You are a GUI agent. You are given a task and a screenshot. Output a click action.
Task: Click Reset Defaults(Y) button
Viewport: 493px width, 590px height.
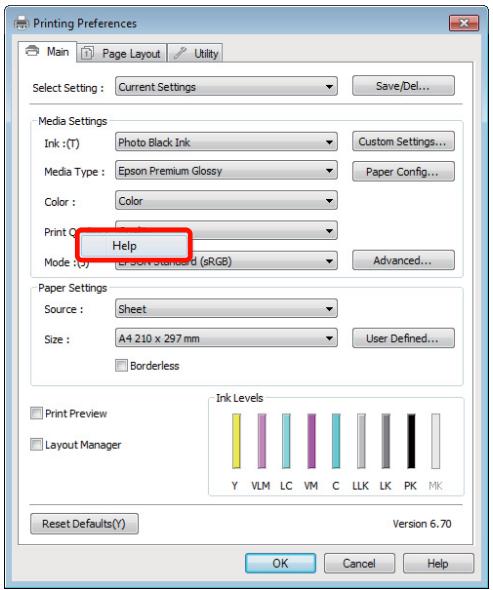[84, 524]
